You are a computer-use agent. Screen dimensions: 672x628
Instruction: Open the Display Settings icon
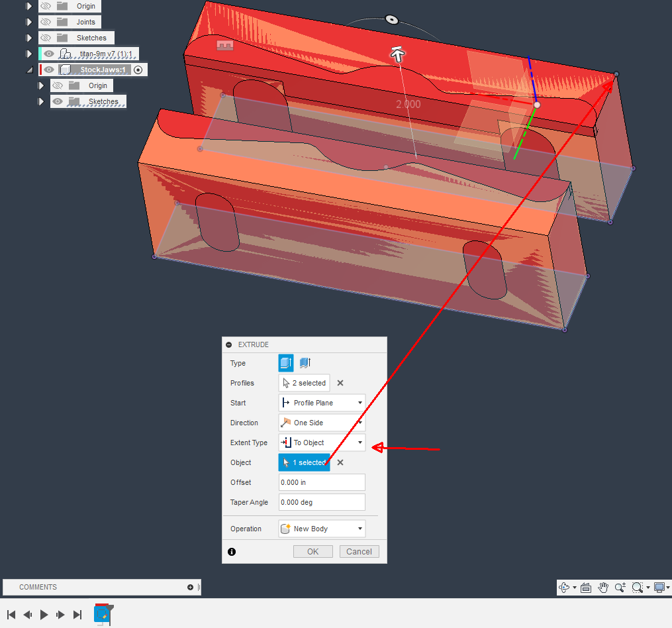click(657, 588)
